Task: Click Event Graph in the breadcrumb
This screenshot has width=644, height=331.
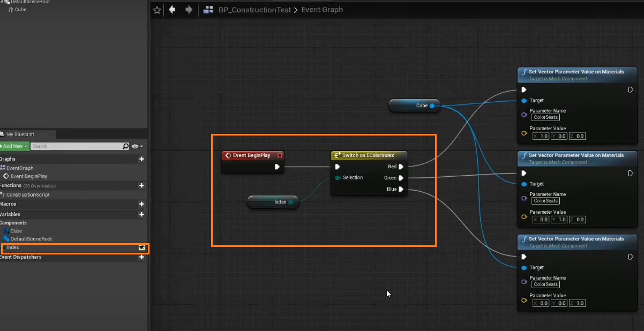Action: tap(322, 10)
